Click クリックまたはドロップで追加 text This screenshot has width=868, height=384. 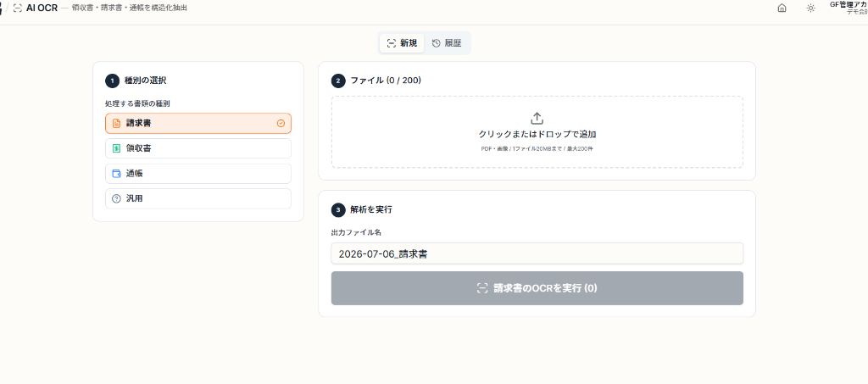pos(537,135)
